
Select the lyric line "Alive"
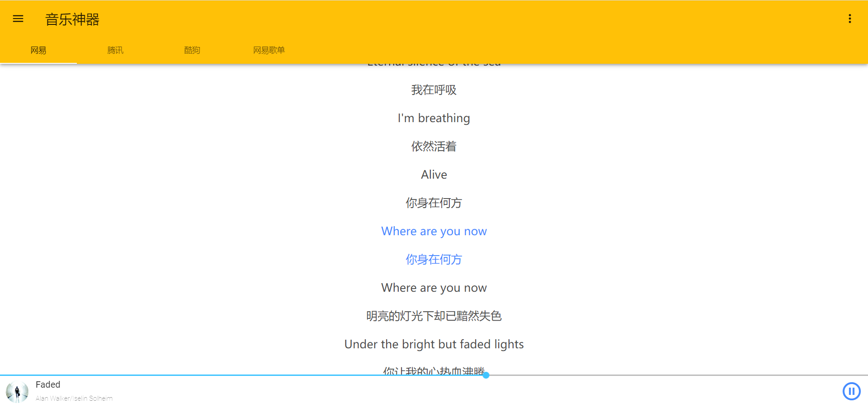(434, 175)
